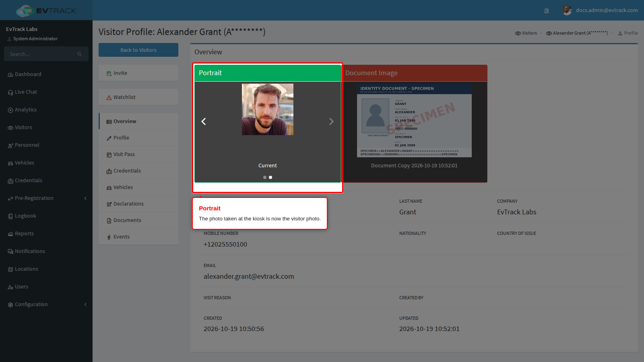
Task: Open the Credentials tab in profile menu
Action: tap(138, 171)
